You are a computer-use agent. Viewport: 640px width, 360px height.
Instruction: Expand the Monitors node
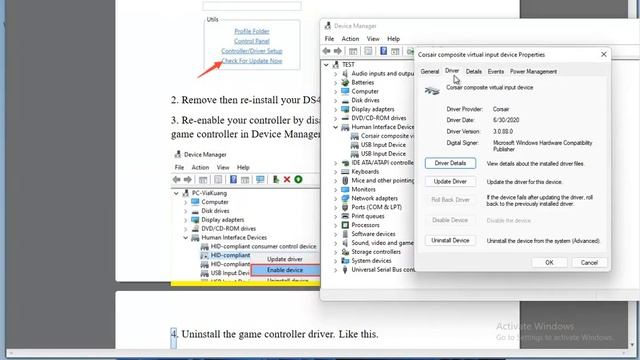335,190
